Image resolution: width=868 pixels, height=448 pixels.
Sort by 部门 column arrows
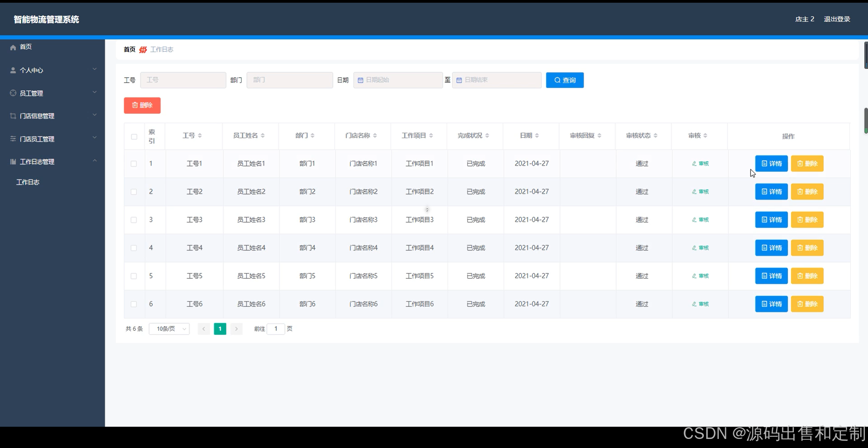tap(312, 136)
